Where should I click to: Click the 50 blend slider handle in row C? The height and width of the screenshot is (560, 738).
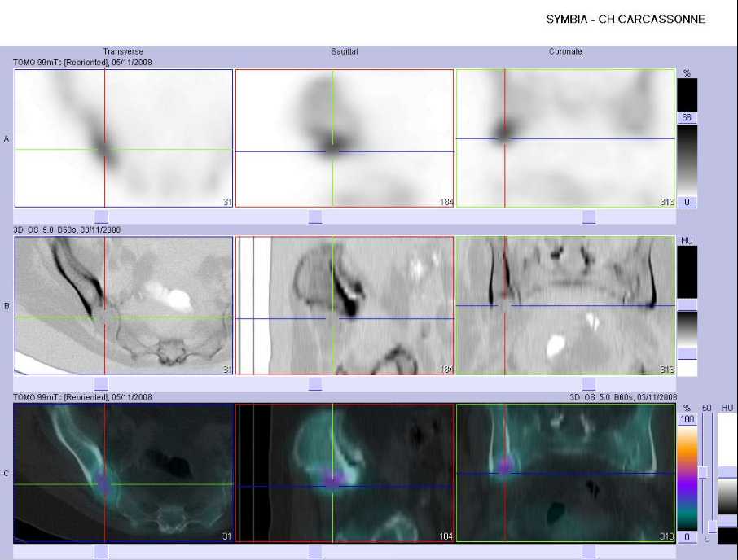[x=703, y=473]
